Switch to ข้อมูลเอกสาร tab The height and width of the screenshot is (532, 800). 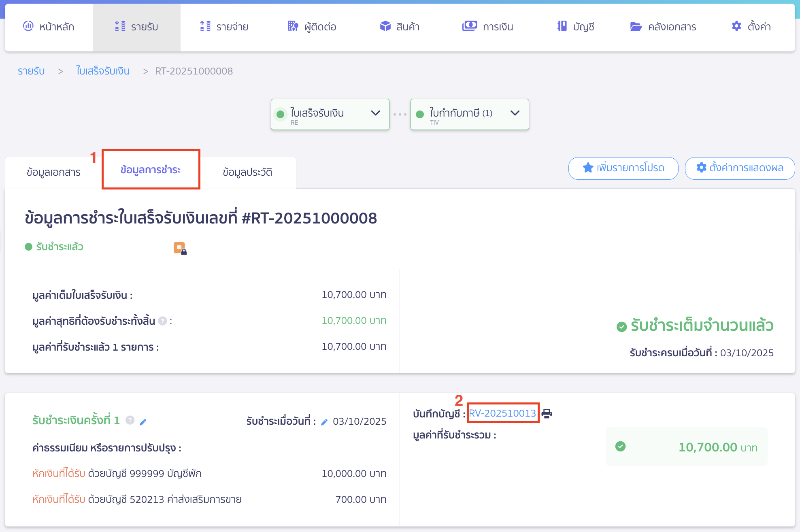(x=53, y=172)
